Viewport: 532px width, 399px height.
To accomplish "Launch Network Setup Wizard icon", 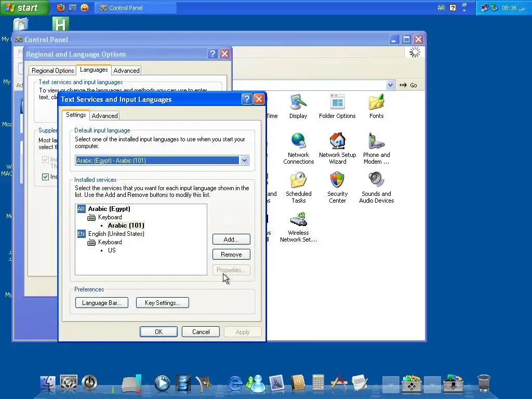I will click(x=338, y=149).
